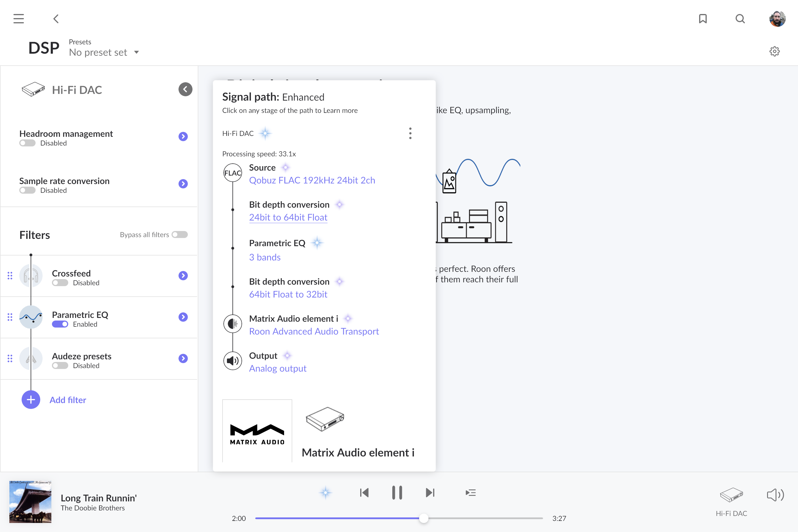Open The Doobie Brothers artist name
Viewport: 798px width, 532px height.
(93, 508)
